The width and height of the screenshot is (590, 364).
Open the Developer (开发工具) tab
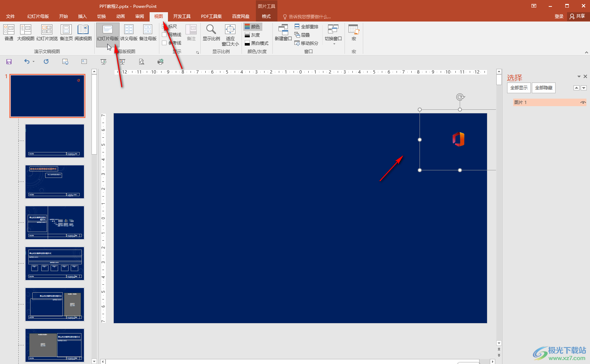pyautogui.click(x=182, y=16)
